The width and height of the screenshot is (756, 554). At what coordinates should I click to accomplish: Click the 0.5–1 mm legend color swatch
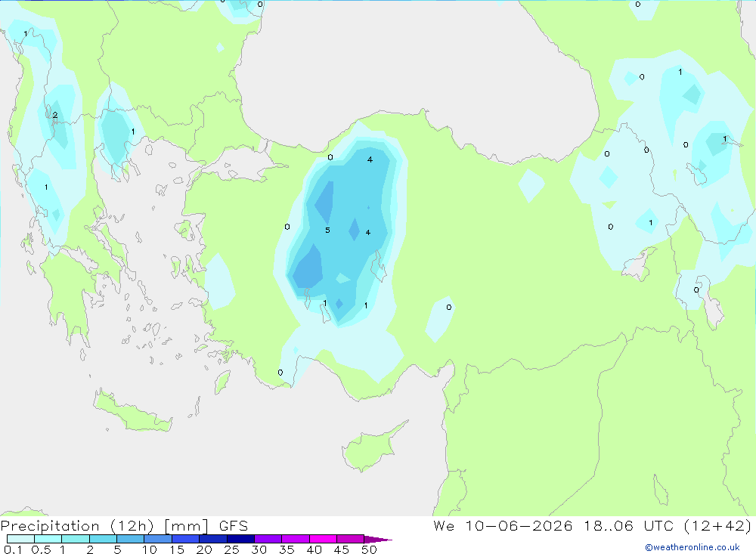point(48,539)
